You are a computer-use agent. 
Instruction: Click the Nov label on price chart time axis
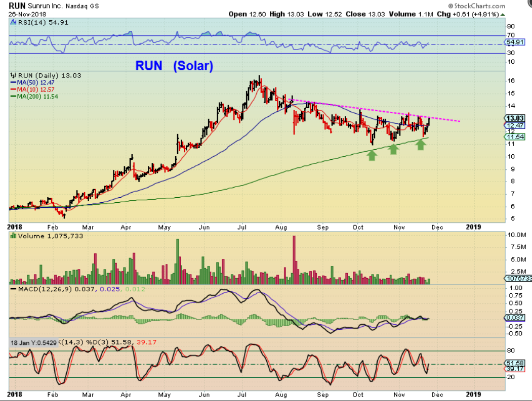point(399,227)
